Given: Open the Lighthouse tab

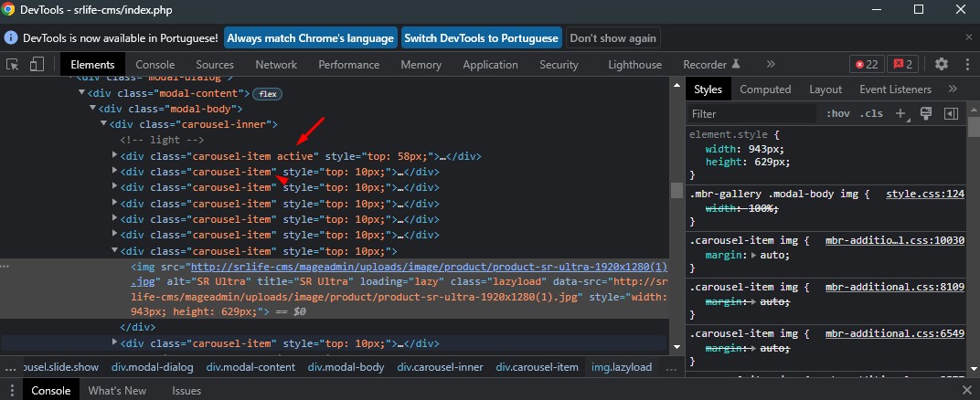Looking at the screenshot, I should pos(635,64).
